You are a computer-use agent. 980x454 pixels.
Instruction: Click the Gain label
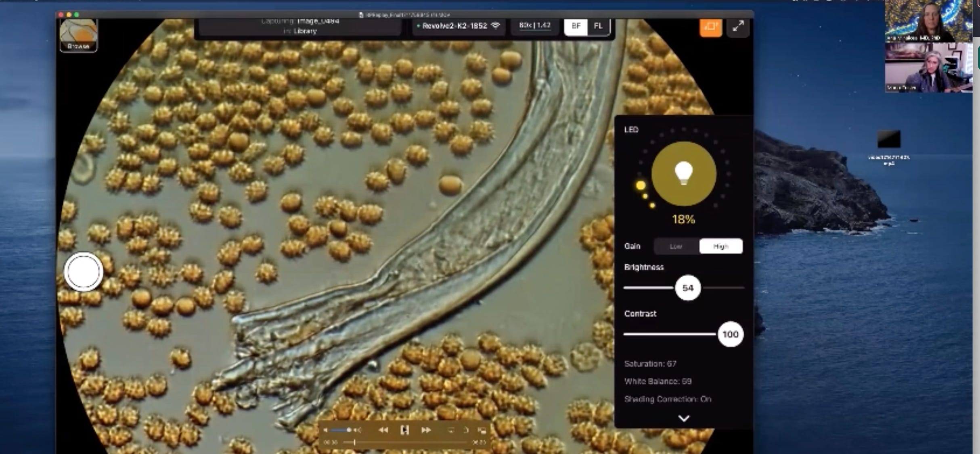click(x=632, y=246)
